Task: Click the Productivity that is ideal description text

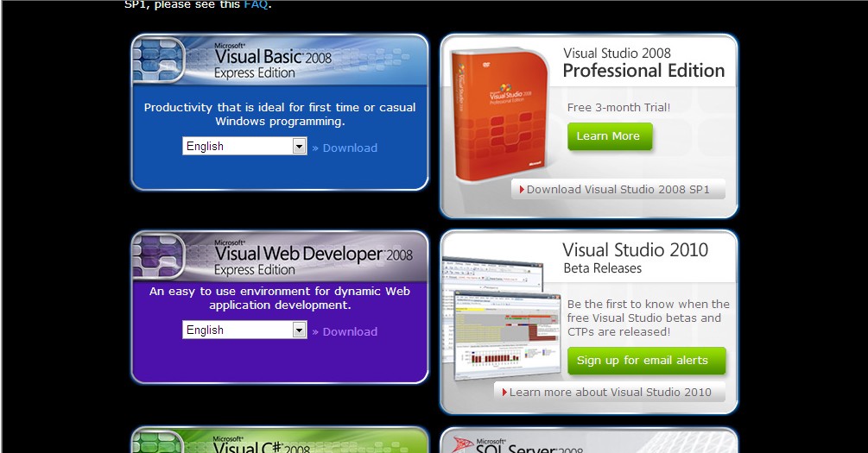Action: (x=280, y=115)
